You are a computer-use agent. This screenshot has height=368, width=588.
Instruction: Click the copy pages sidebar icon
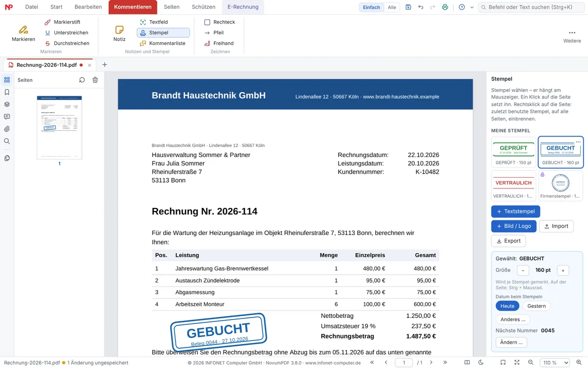pyautogui.click(x=7, y=158)
